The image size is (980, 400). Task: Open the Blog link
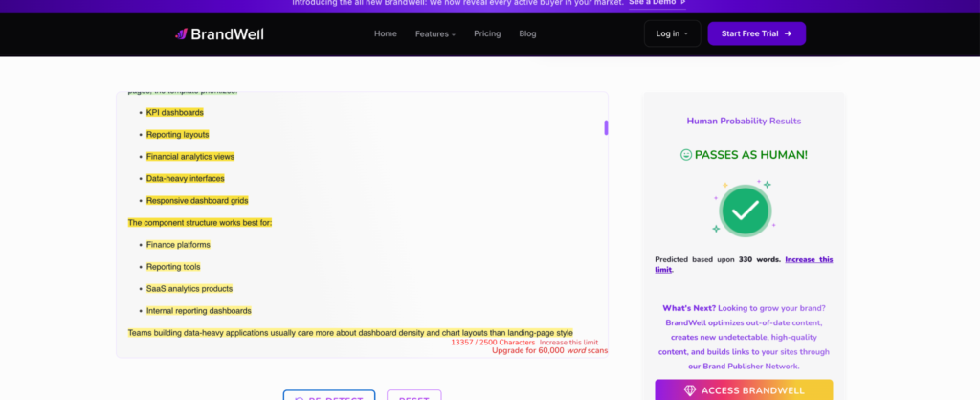pyautogui.click(x=527, y=33)
